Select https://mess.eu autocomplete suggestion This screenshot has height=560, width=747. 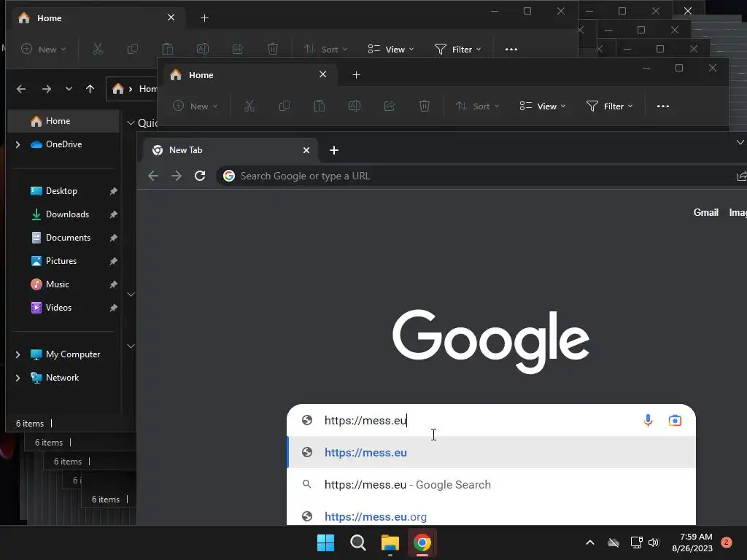[491, 452]
